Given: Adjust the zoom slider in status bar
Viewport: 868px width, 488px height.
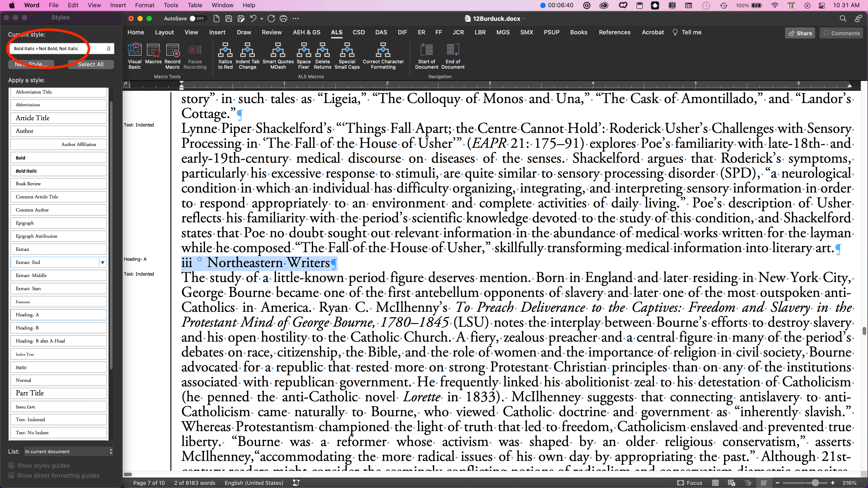Looking at the screenshot, I should click(x=815, y=483).
